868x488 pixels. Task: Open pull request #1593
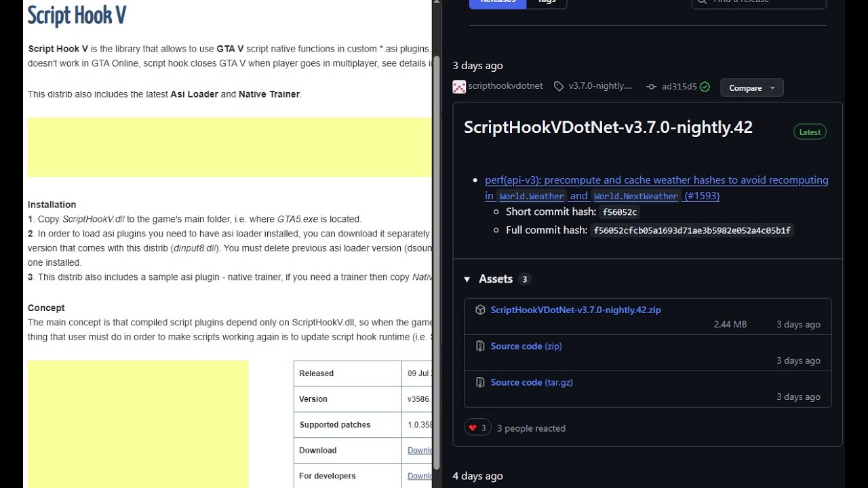pyautogui.click(x=702, y=196)
